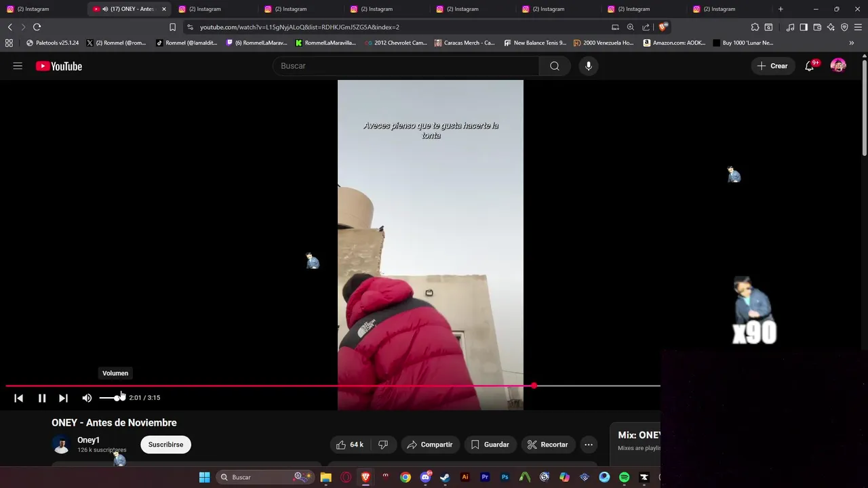Image resolution: width=868 pixels, height=488 pixels.
Task: Open the Amazon.com: AODK... bookmark
Action: coord(674,43)
